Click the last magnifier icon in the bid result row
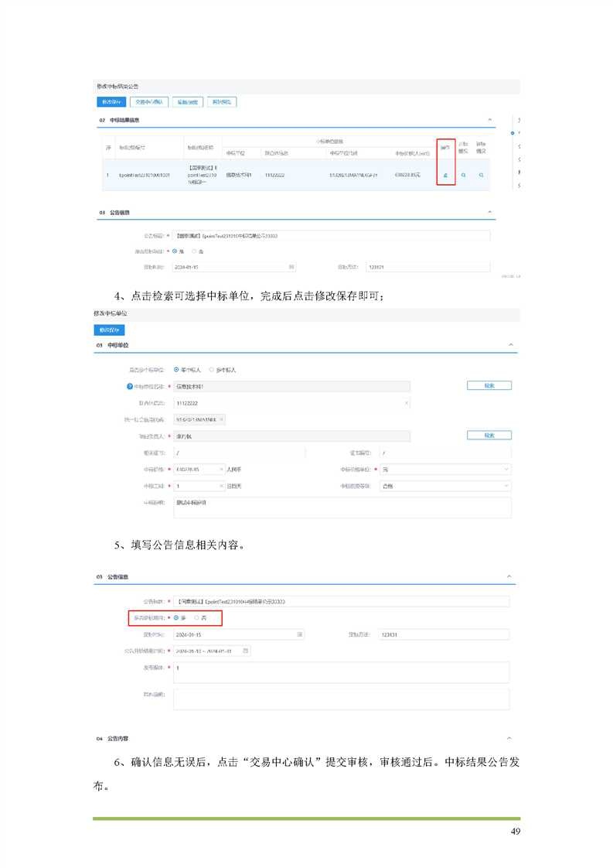613x868 pixels. 481,176
